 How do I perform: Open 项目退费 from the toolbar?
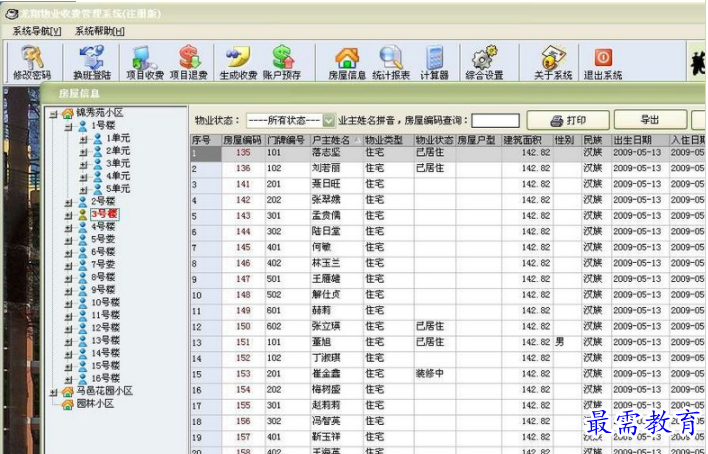(189, 62)
